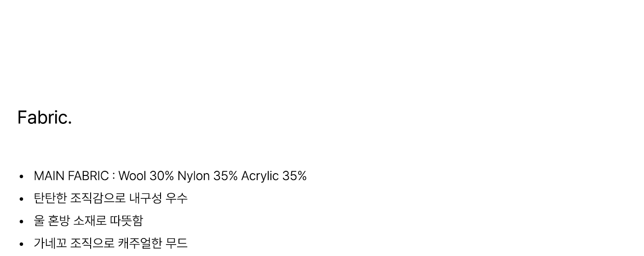Click the 가네꼬 word
The width and height of the screenshot is (644, 256).
click(51, 243)
